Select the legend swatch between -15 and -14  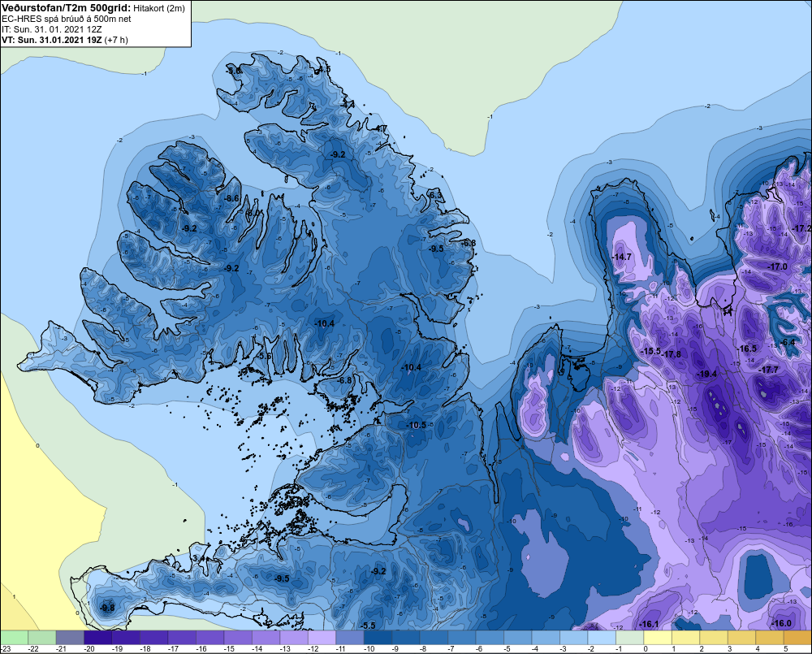click(238, 637)
